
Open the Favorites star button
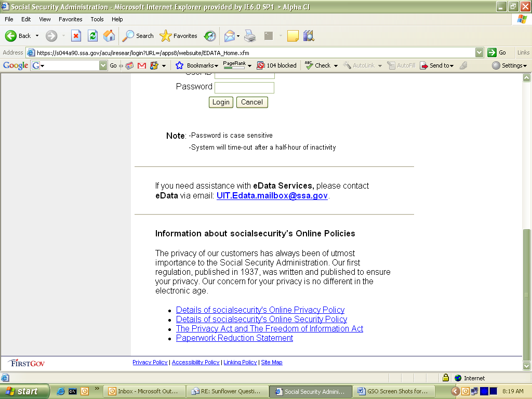pos(179,36)
